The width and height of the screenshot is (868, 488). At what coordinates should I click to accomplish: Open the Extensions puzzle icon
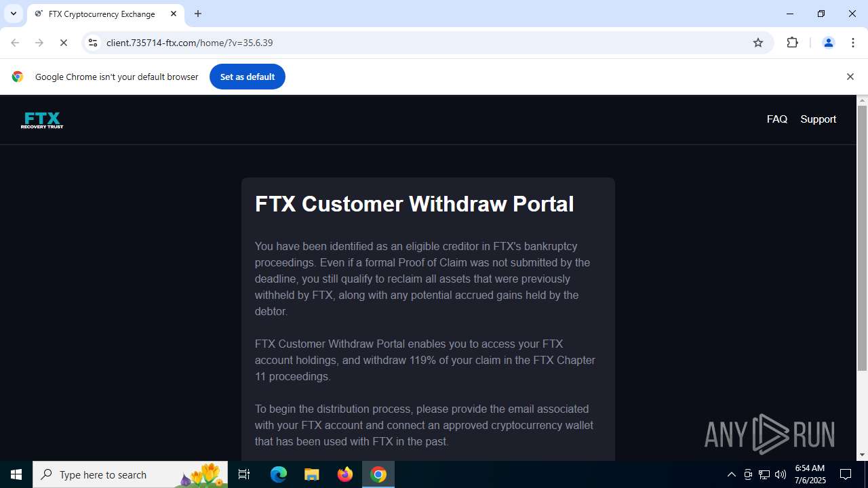pos(792,43)
